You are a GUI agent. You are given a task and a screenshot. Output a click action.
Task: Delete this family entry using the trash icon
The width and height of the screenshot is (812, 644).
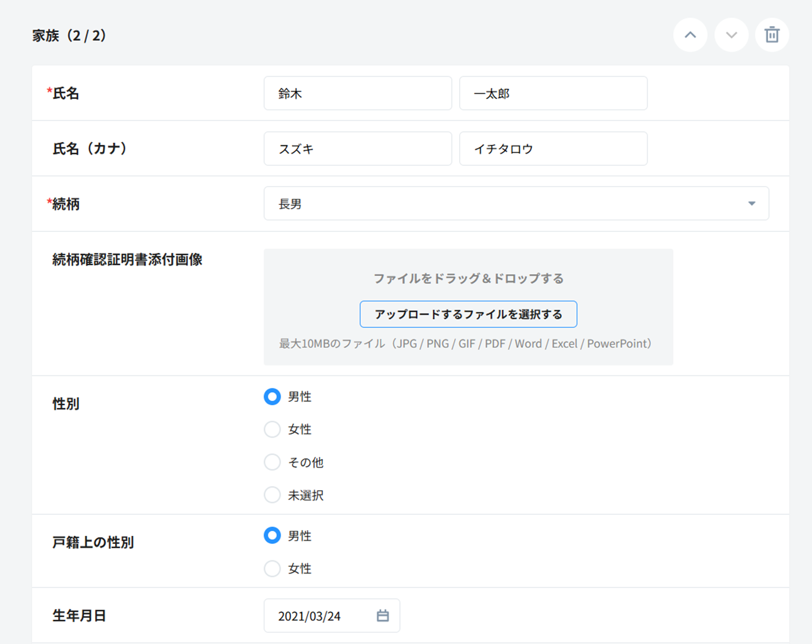(x=772, y=35)
